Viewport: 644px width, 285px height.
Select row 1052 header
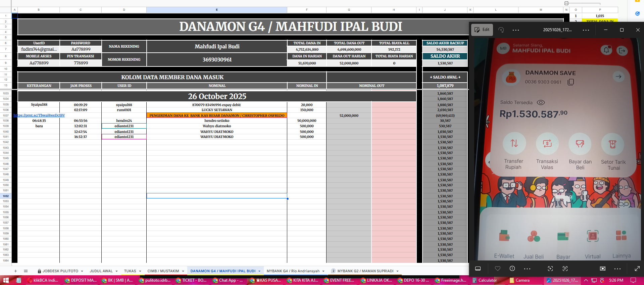[6, 196]
